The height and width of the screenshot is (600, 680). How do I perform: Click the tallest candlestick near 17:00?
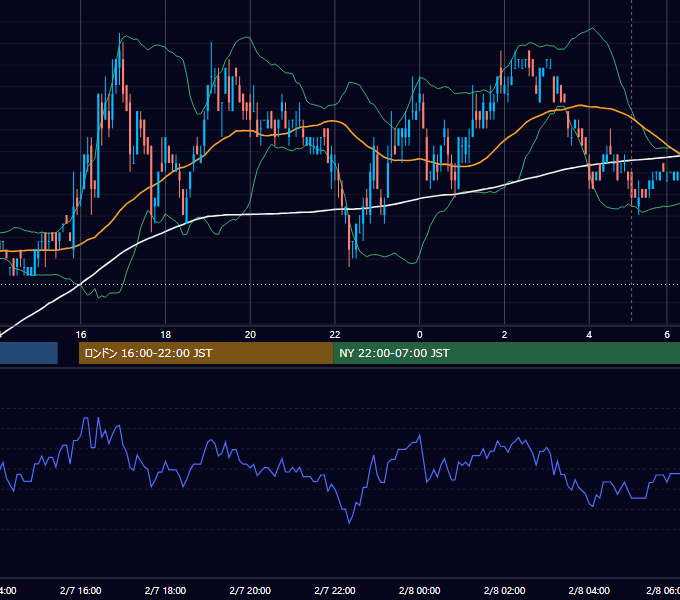pyautogui.click(x=120, y=65)
